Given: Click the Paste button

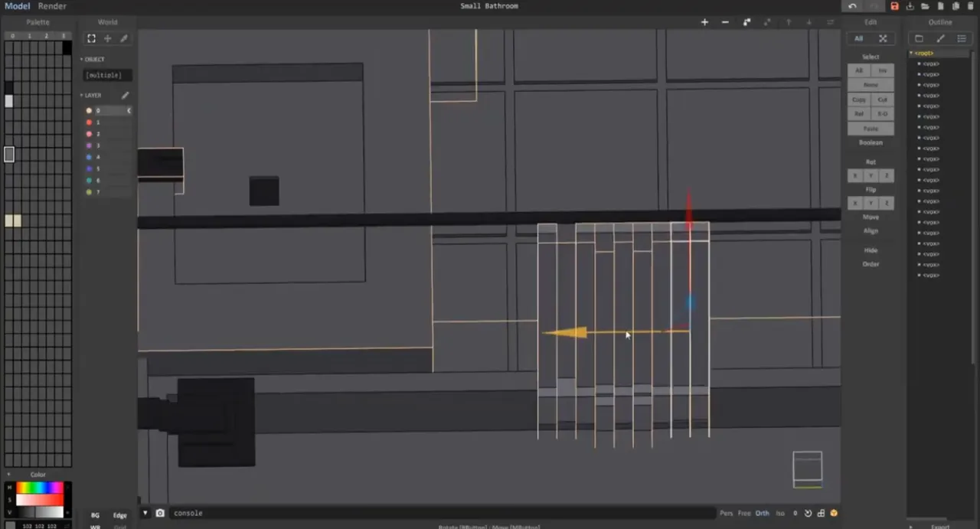Looking at the screenshot, I should tap(871, 129).
